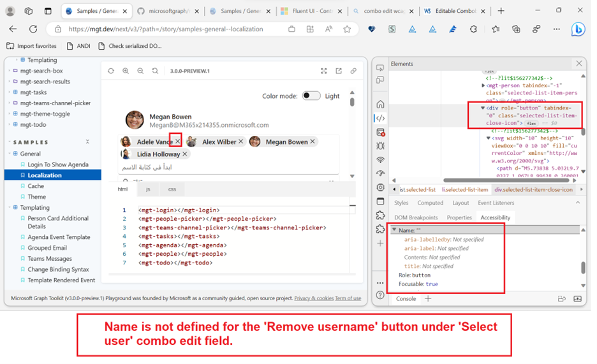Click the browser Back arrow
The width and height of the screenshot is (597, 364).
(13, 29)
